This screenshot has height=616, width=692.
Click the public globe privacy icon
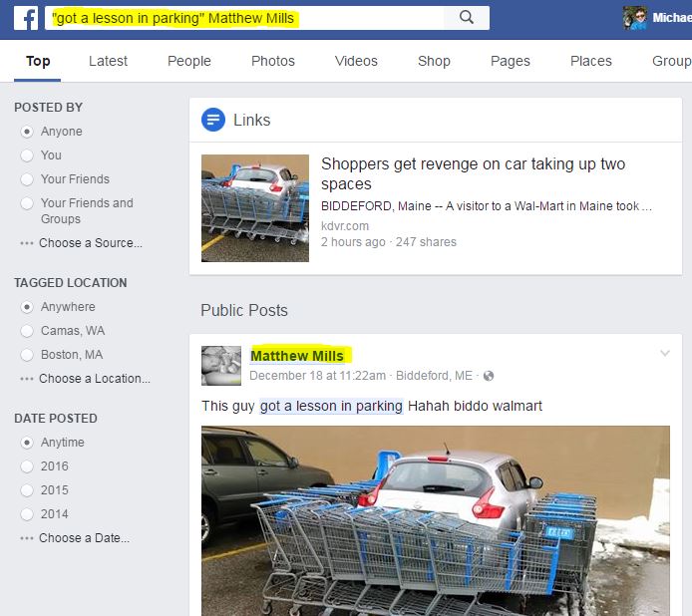489,376
